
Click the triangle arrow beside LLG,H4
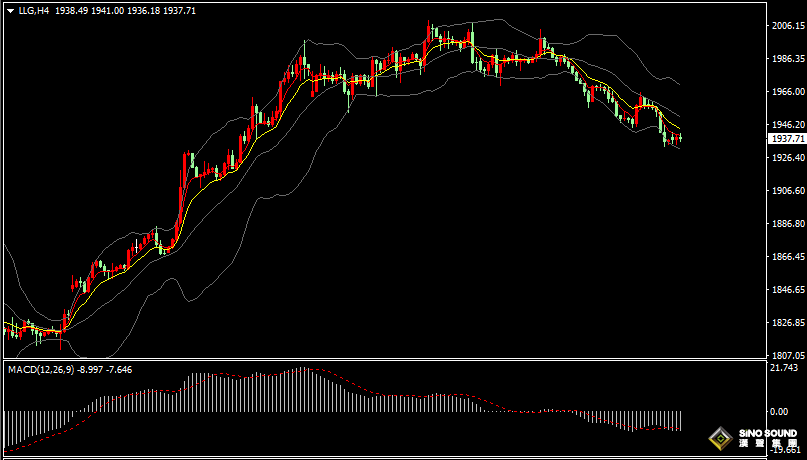[9, 9]
